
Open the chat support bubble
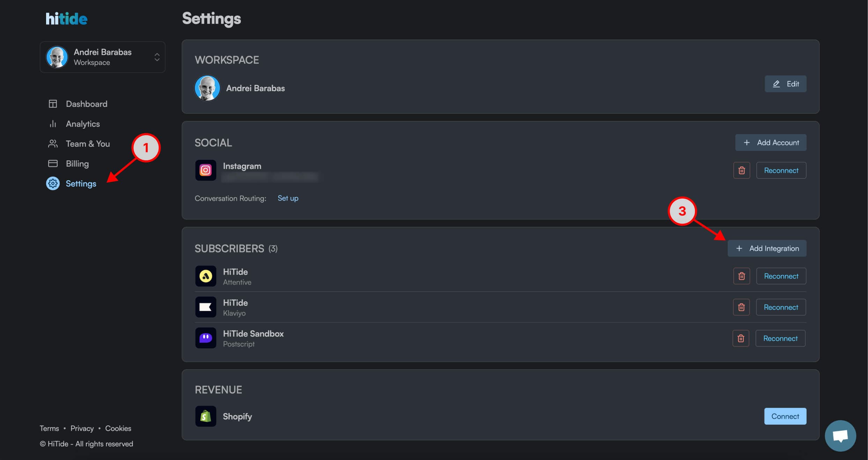[x=840, y=436]
